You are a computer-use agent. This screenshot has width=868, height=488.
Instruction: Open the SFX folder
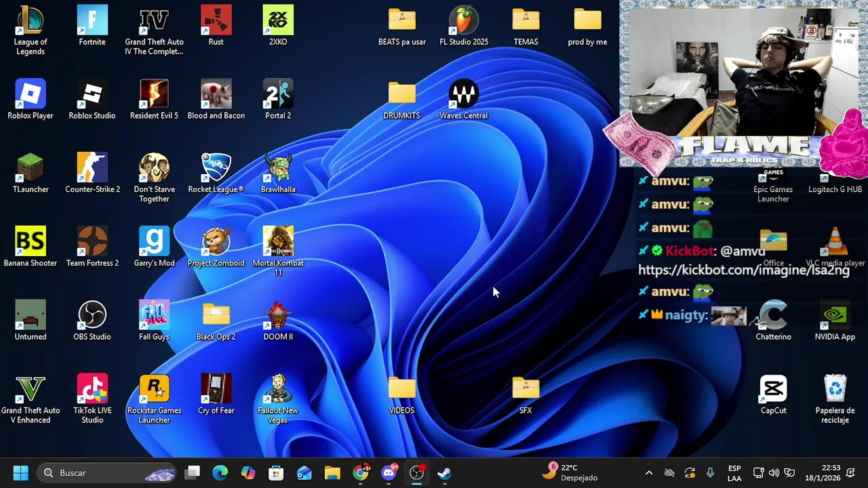[x=526, y=394]
